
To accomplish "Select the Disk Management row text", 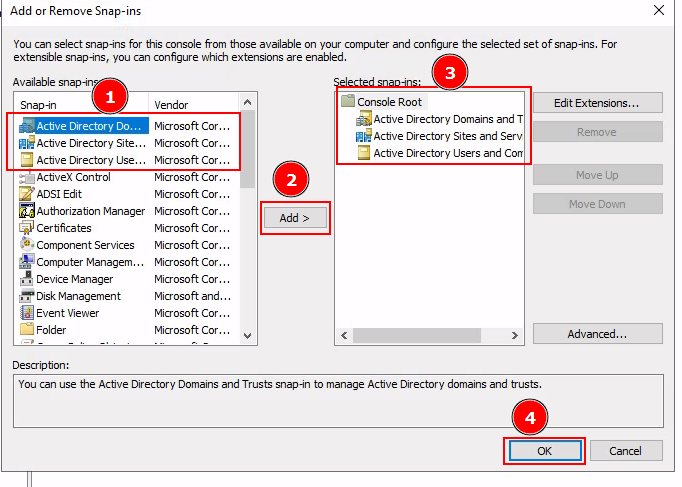I will [x=79, y=296].
